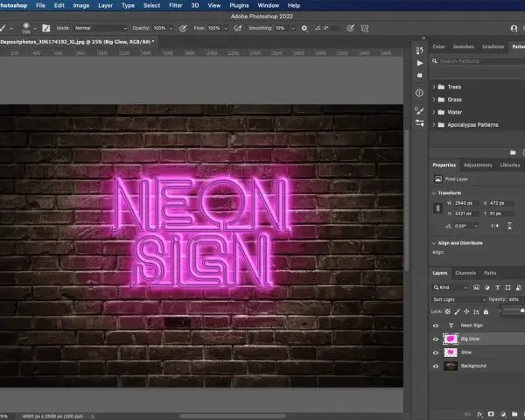Image resolution: width=525 pixels, height=420 pixels.
Task: Open the Window menu
Action: 269,5
